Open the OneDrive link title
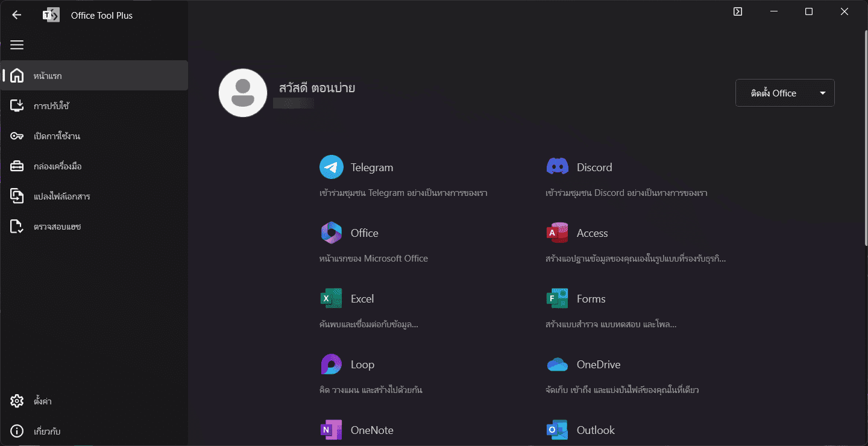 [x=599, y=365]
